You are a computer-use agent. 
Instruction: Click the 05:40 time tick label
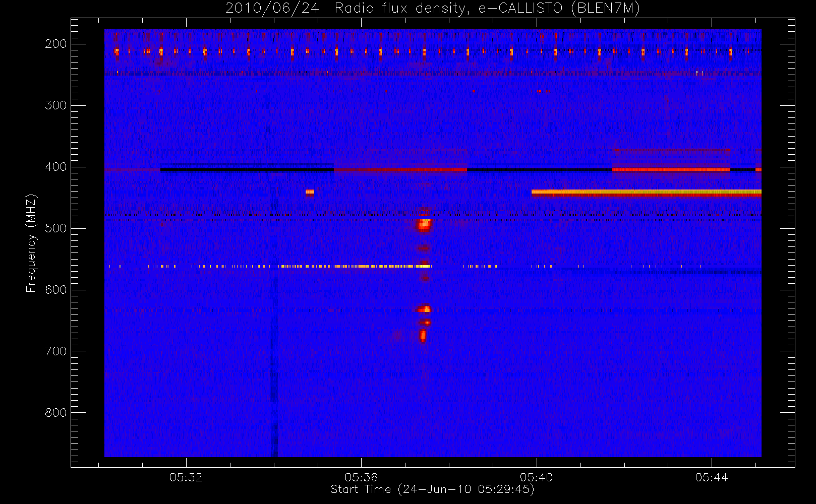coord(537,477)
